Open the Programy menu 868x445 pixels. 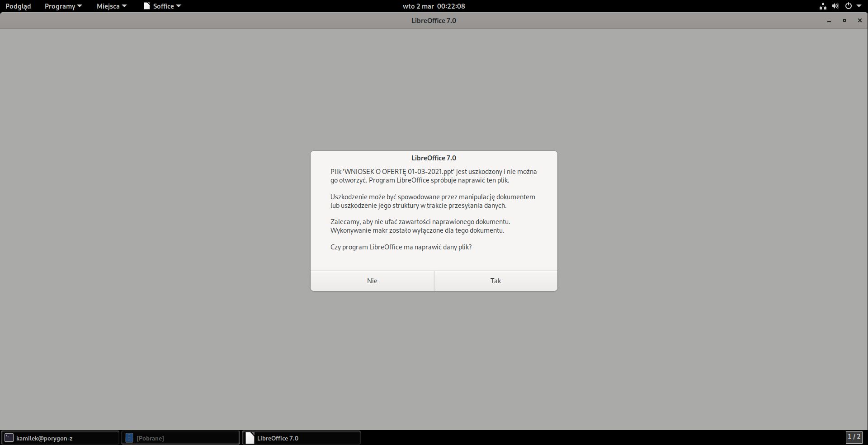[x=63, y=6]
